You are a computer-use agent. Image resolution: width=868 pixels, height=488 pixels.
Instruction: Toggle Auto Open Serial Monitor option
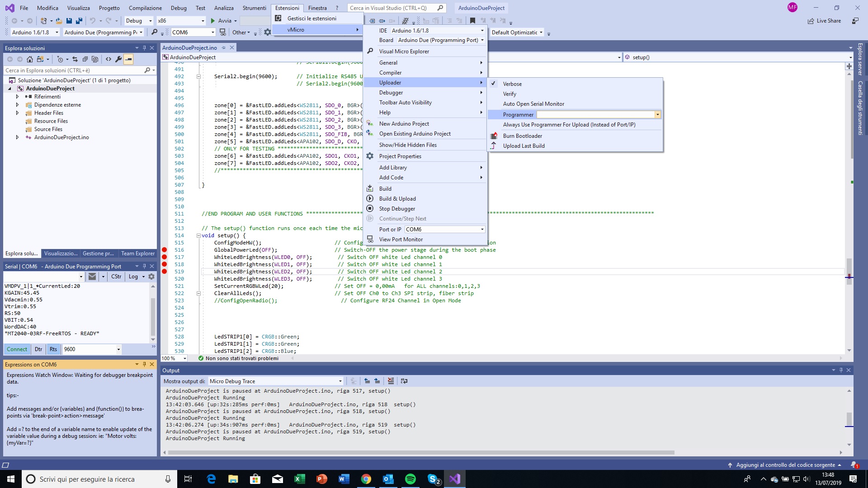coord(575,103)
